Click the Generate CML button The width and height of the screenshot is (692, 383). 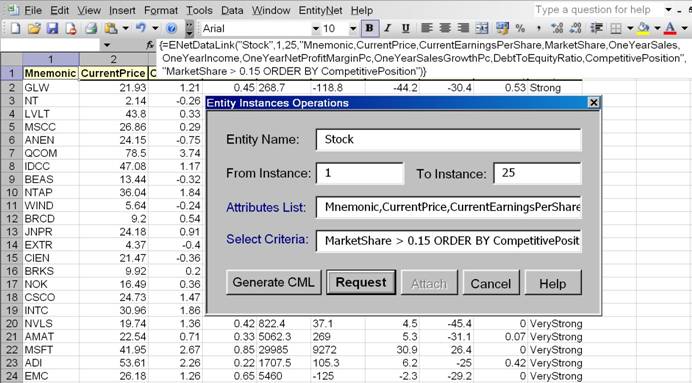[x=274, y=282]
